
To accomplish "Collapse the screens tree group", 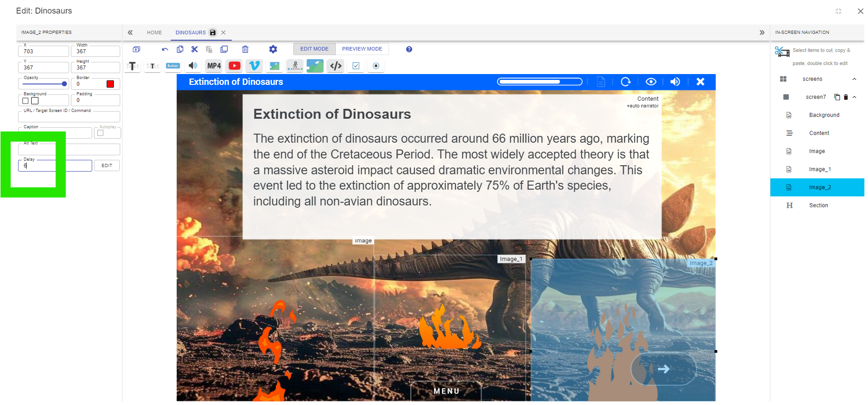I will click(x=854, y=79).
